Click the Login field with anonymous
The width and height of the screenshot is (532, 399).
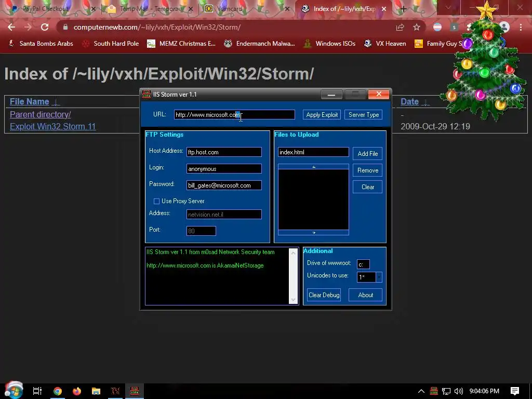coord(224,169)
